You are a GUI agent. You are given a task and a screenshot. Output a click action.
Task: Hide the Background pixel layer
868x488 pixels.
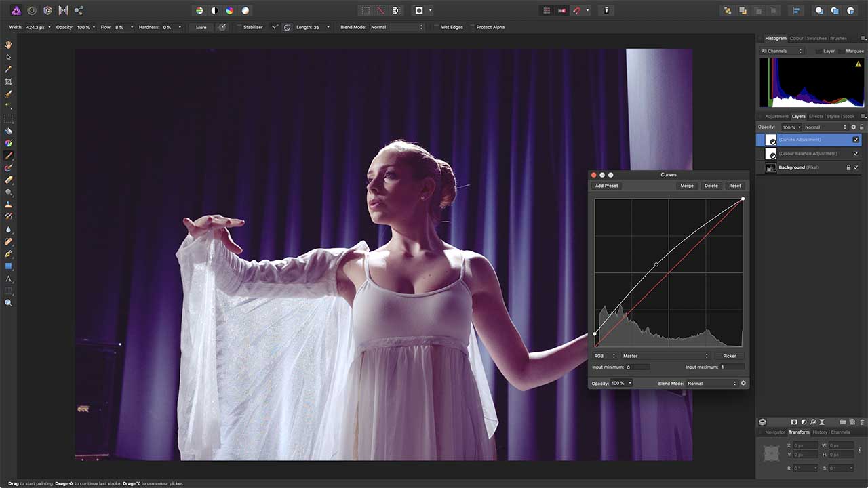[856, 168]
